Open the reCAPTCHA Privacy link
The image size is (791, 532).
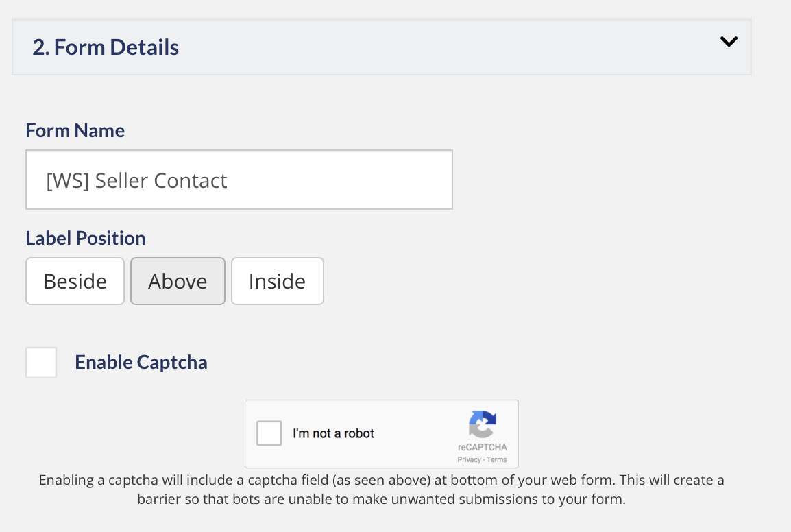point(470,458)
